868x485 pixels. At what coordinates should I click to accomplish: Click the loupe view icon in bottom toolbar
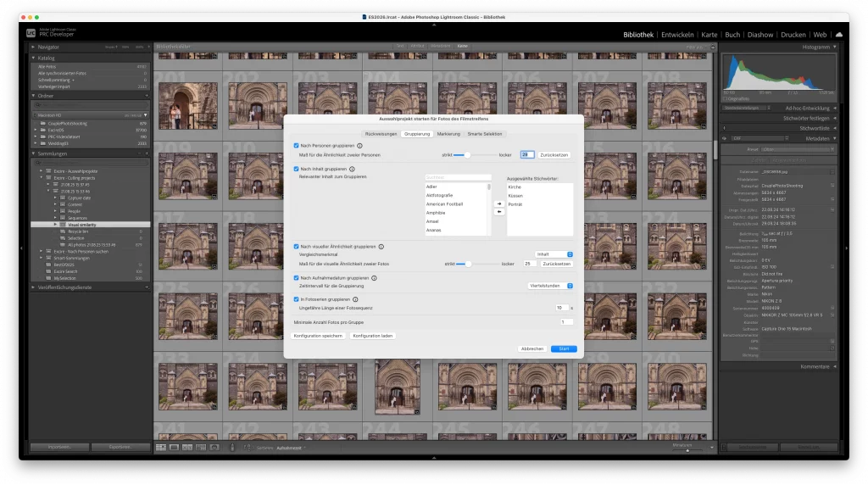click(174, 447)
